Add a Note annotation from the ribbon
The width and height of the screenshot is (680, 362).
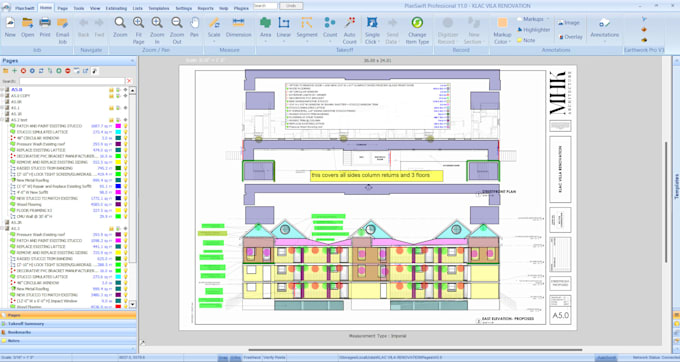pos(526,40)
